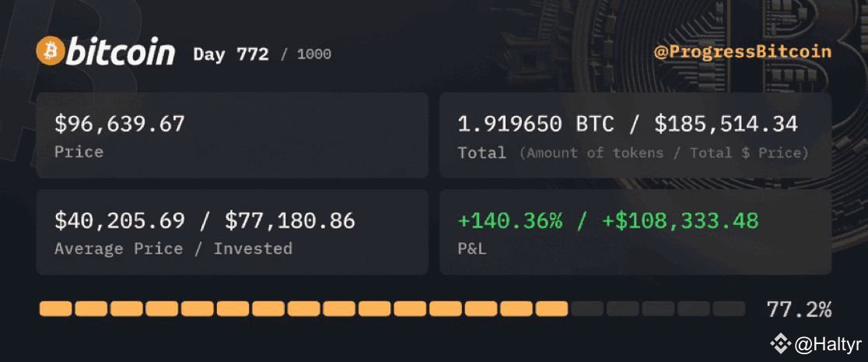Open the @Haltyr watermark handle
The height and width of the screenshot is (362, 868).
click(x=825, y=344)
